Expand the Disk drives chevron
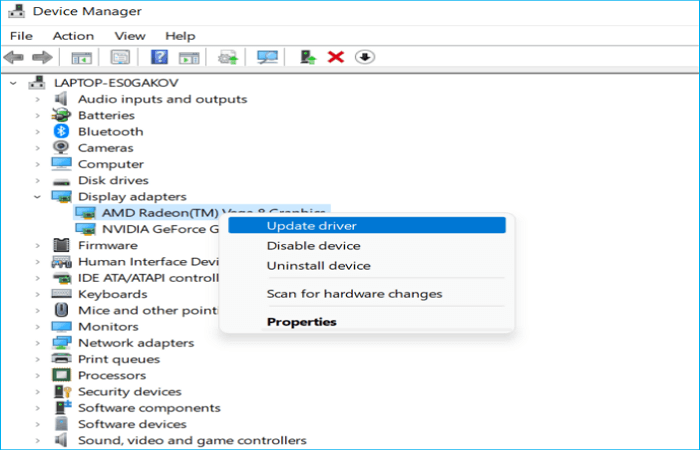 pos(38,180)
